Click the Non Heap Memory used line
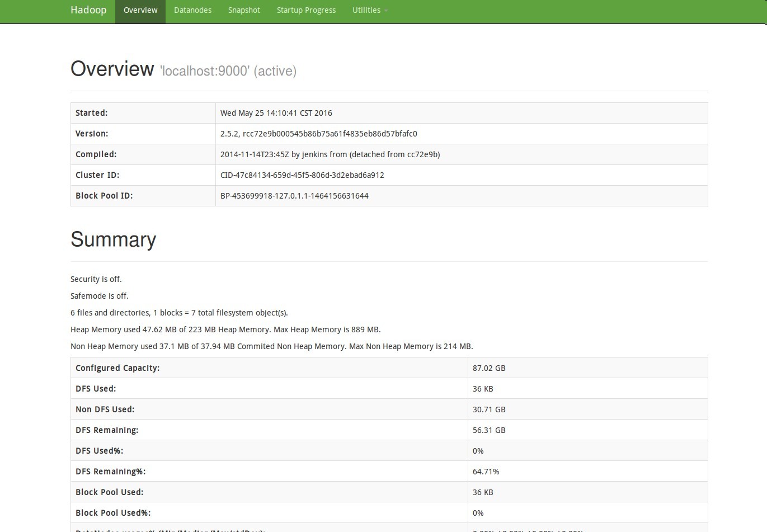This screenshot has height=532, width=767. tap(272, 346)
